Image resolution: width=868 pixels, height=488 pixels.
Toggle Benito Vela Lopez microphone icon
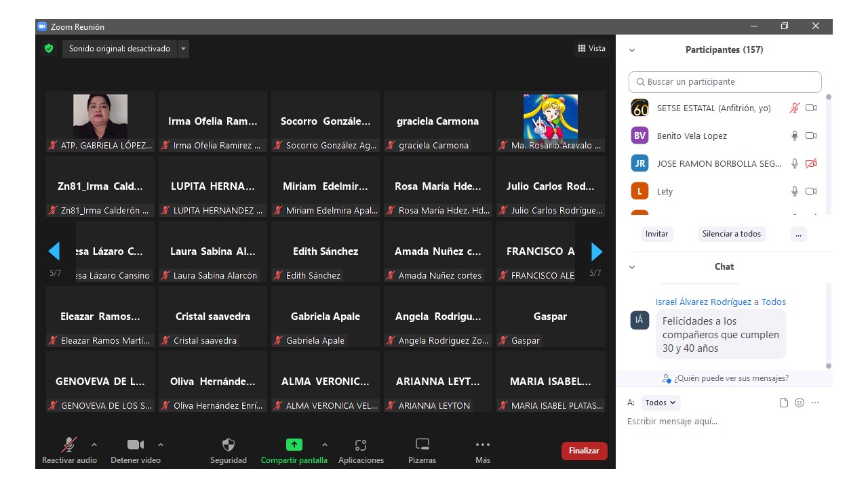(795, 136)
